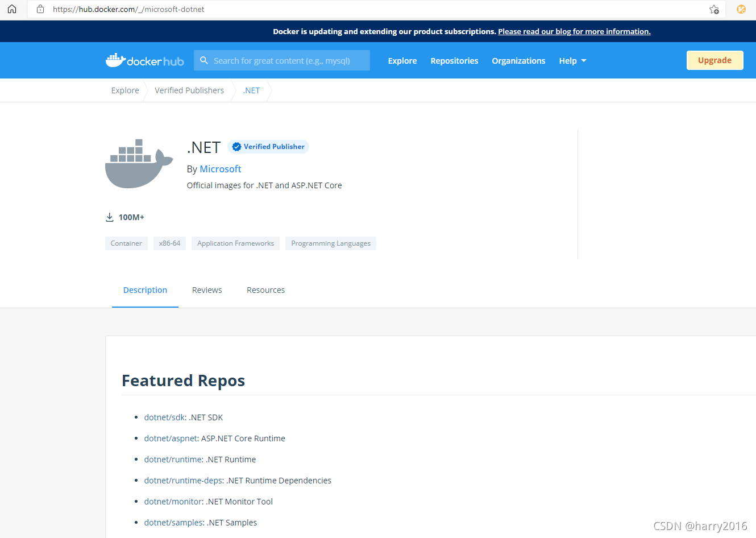Open the blog link in announcement banner
Screen dimensions: 756x538
(x=574, y=31)
